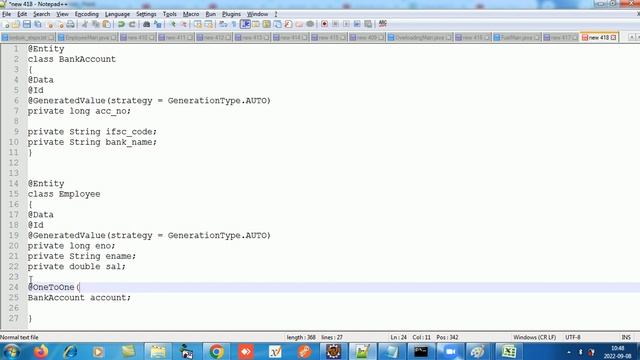Click the Save All toolbar icon
640x360 pixels.
38,24
